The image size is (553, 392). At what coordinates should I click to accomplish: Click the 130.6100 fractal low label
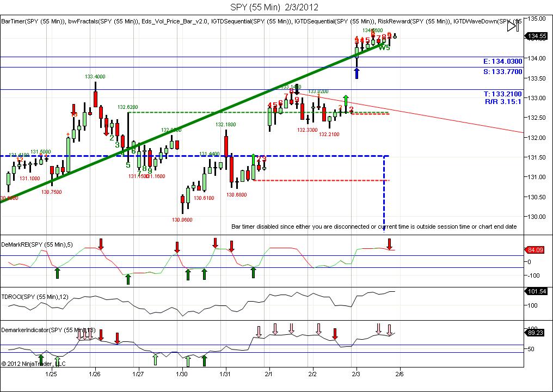point(204,198)
